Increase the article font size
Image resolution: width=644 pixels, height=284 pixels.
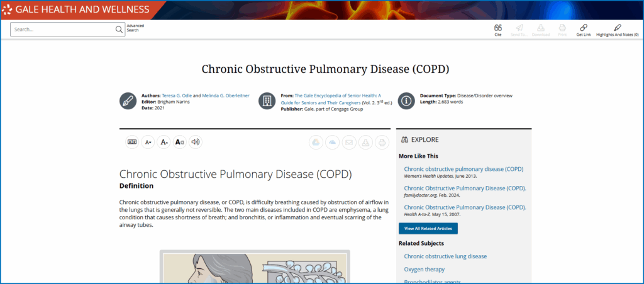click(164, 142)
